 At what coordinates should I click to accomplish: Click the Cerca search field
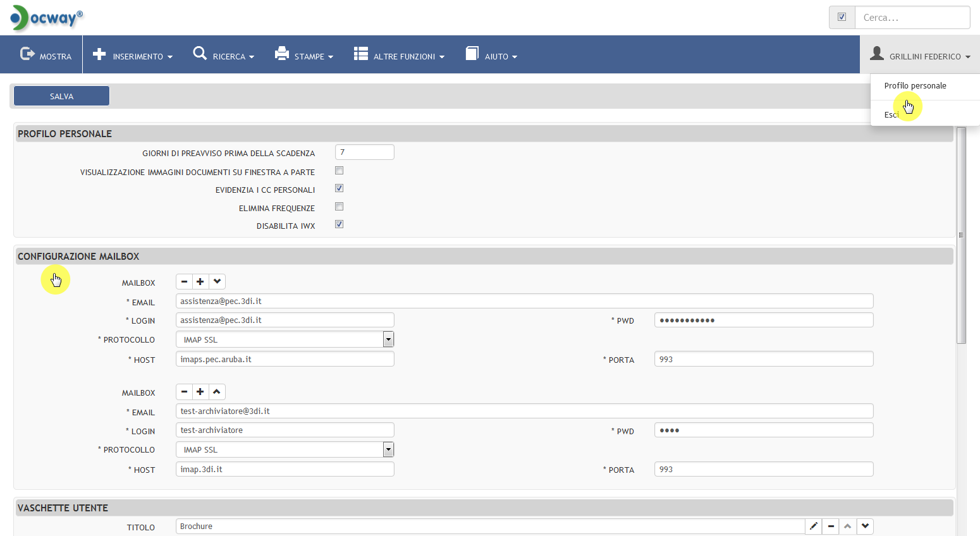coord(912,18)
